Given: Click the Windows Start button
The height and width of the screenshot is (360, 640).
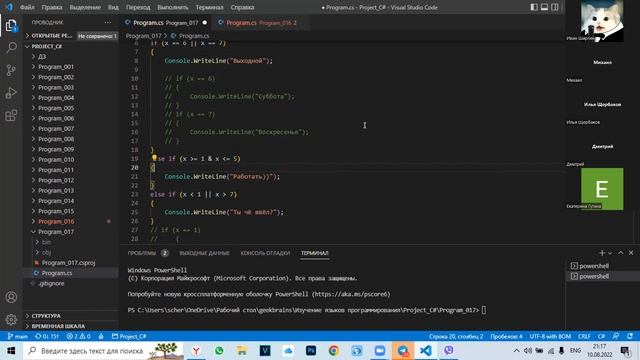Looking at the screenshot, I should [11, 351].
